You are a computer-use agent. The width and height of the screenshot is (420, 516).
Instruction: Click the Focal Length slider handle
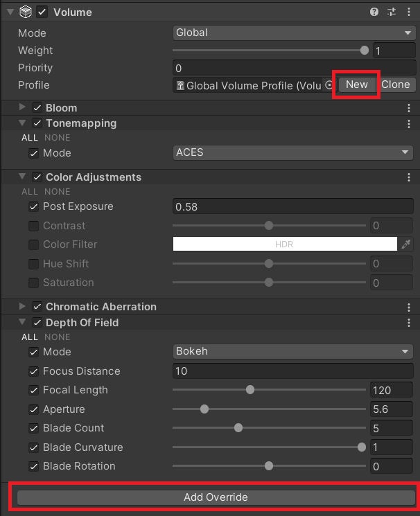pos(250,390)
